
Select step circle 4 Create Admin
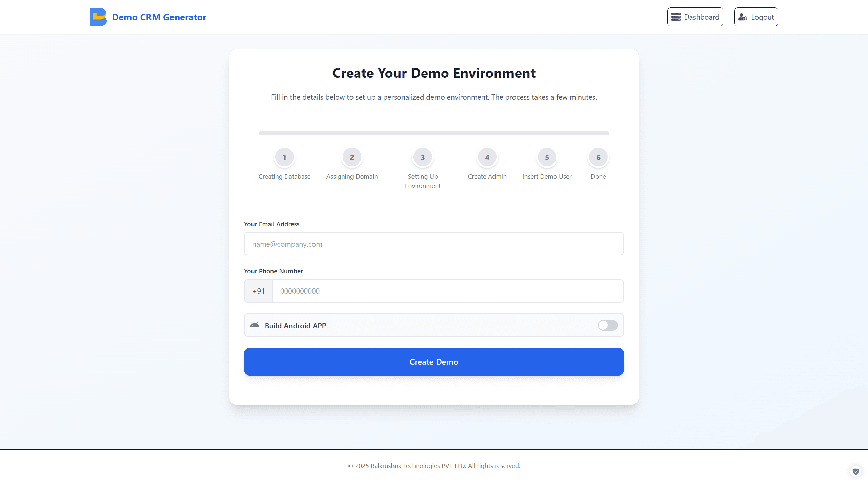[x=487, y=157]
